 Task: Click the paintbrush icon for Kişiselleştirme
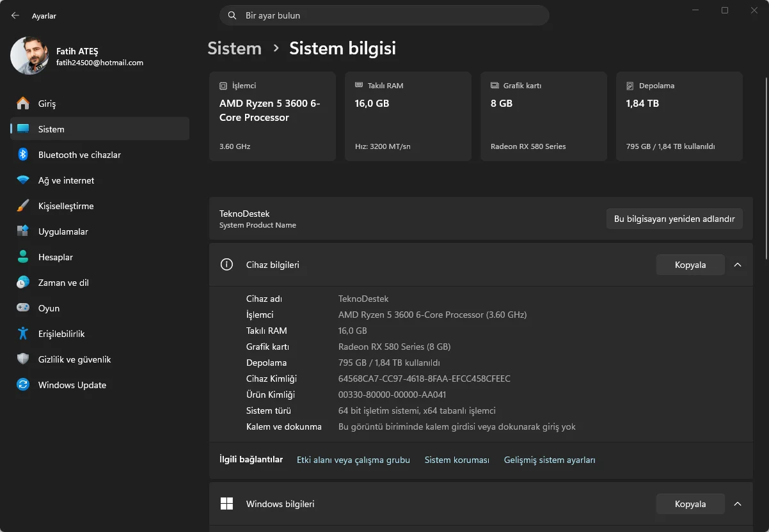23,206
